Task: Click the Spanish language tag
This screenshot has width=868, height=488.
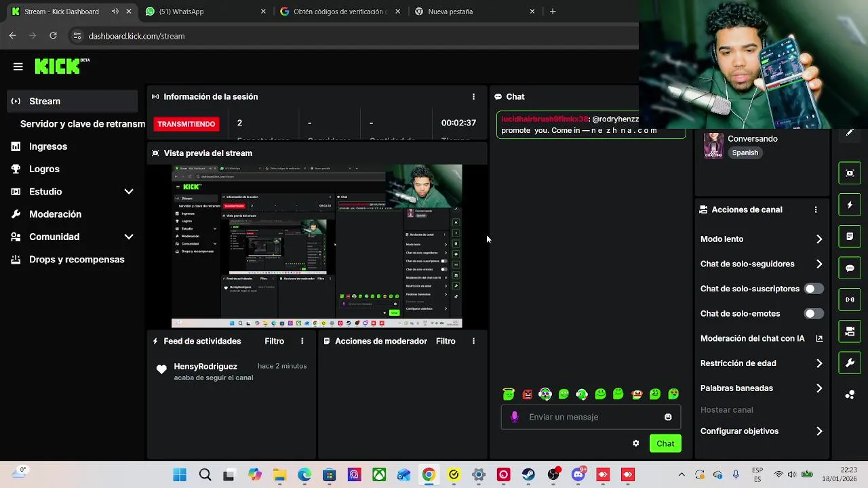Action: pos(745,152)
